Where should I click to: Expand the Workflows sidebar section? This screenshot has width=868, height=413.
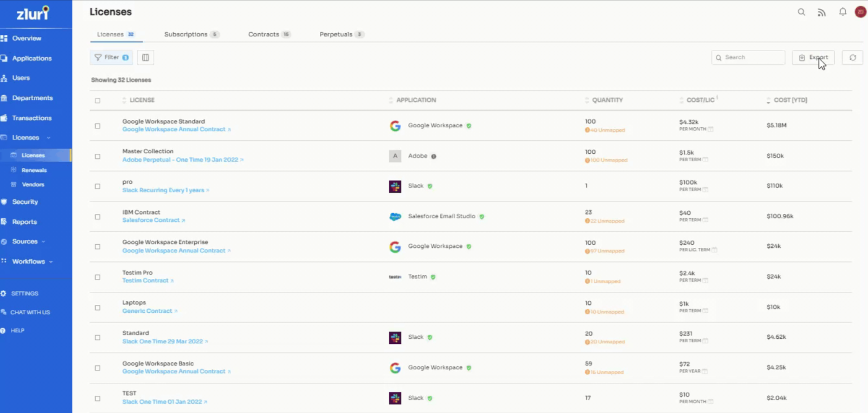51,262
